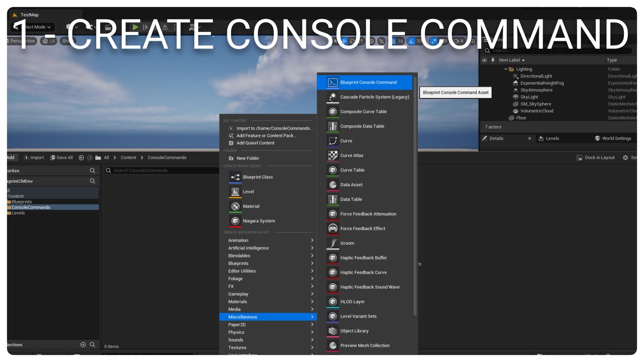Click the Data Asset pie icon

tap(333, 185)
